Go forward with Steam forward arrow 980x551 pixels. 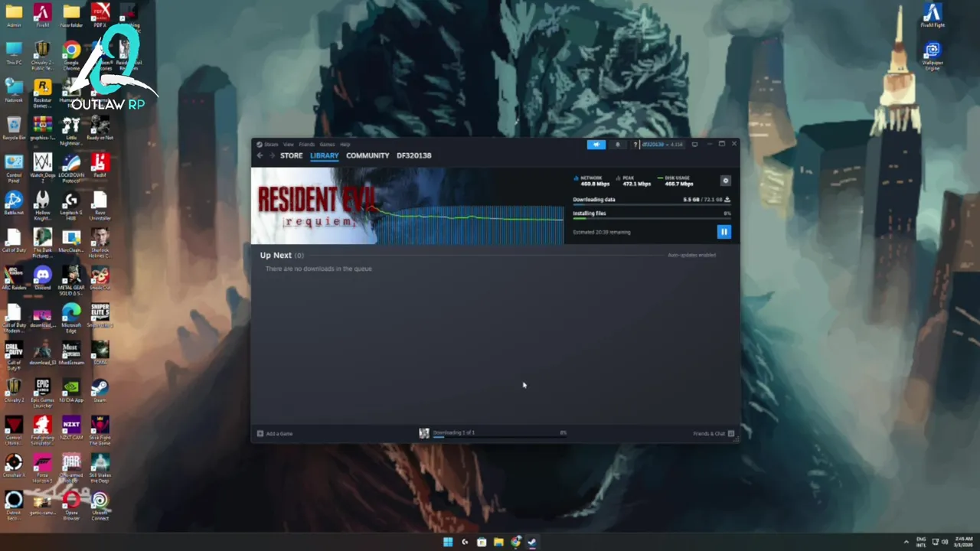271,155
